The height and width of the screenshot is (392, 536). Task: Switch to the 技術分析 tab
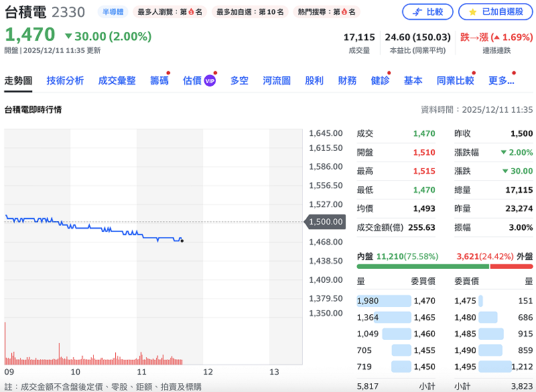coord(65,80)
